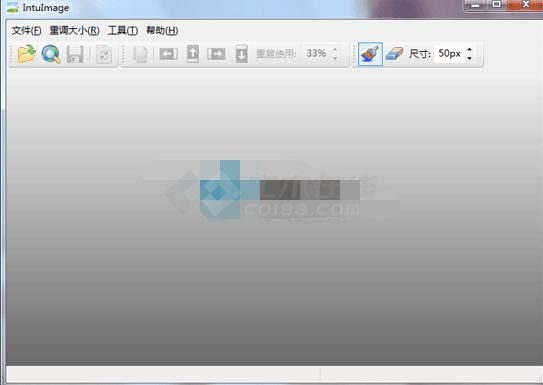
Task: Decrease the 33% value with down arrow
Action: click(x=335, y=58)
